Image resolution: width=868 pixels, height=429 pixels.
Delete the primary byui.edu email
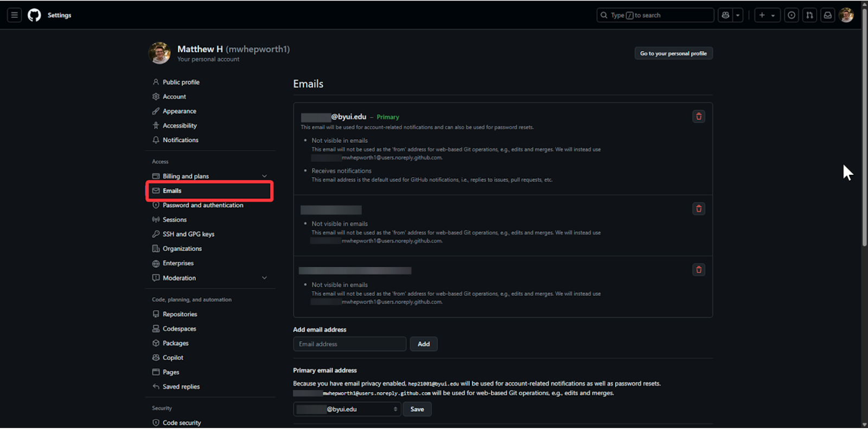[699, 116]
